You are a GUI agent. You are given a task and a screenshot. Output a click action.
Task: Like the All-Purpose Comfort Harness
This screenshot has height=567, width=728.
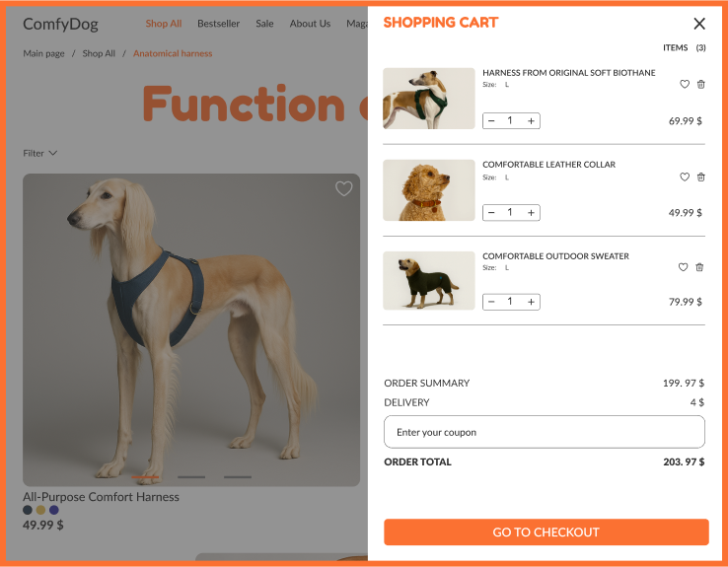pyautogui.click(x=343, y=189)
